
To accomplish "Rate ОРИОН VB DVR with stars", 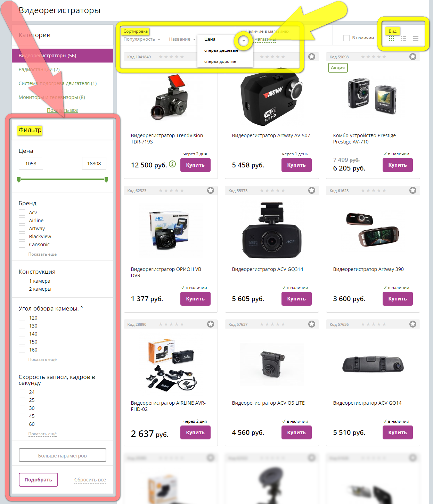I will (x=171, y=191).
